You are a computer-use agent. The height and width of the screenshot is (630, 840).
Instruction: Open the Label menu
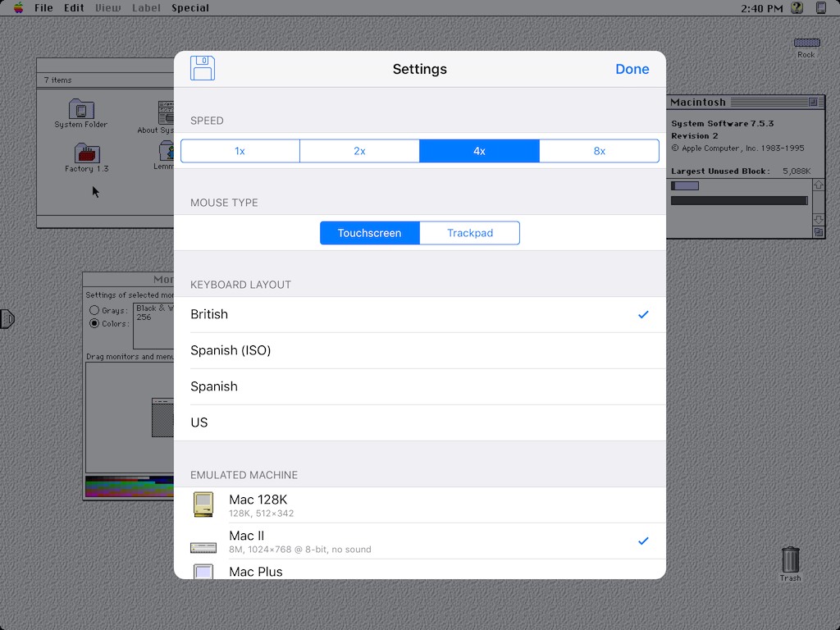[x=146, y=8]
